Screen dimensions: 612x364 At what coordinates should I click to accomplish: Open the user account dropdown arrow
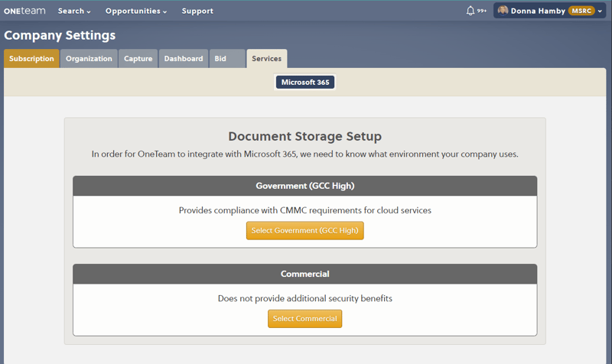[x=600, y=11]
